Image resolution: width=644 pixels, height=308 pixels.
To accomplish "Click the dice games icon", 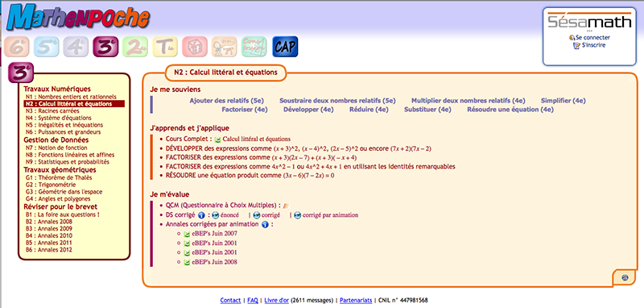I will click(x=195, y=47).
